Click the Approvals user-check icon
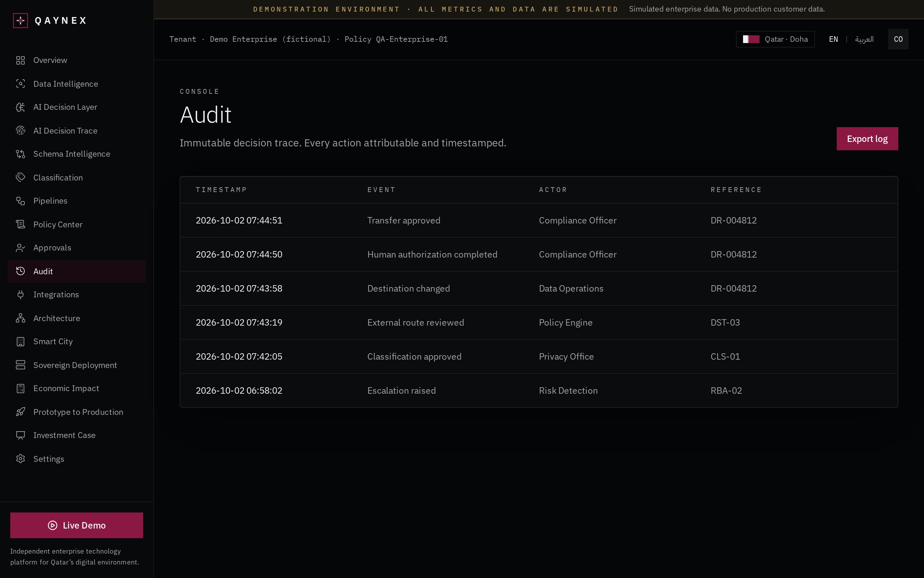The width and height of the screenshot is (924, 578). 21,248
